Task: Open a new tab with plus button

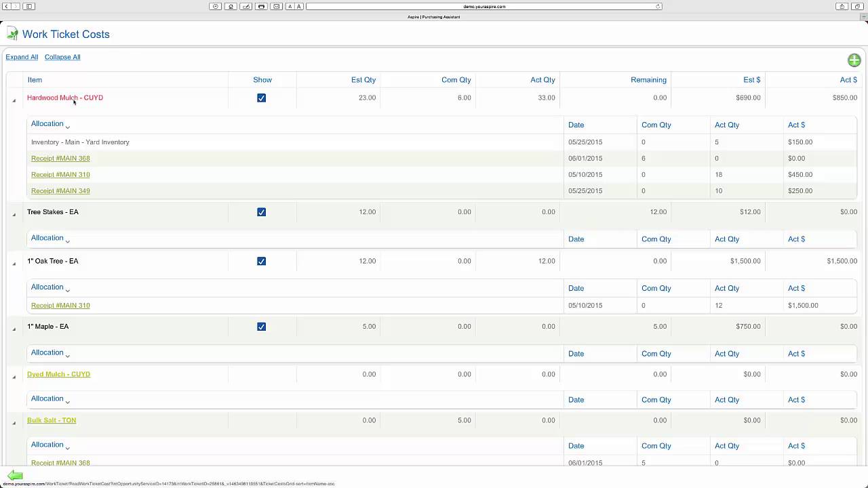Action: click(863, 17)
